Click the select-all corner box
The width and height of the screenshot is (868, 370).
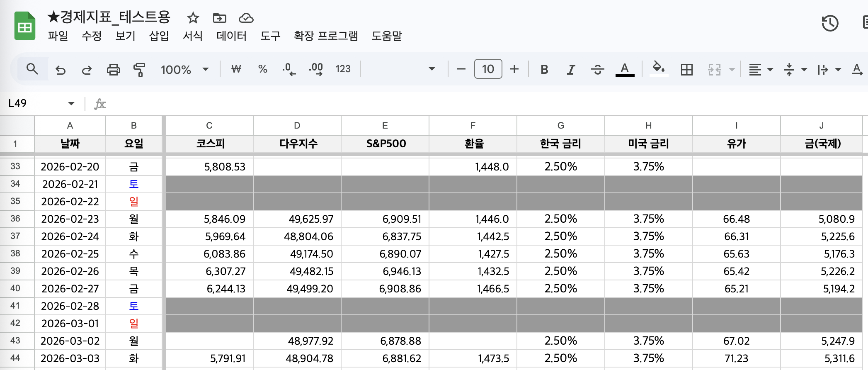17,125
